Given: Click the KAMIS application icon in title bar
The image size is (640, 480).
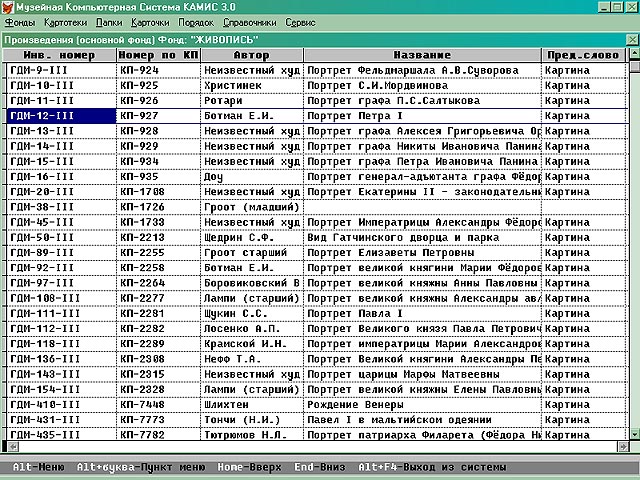Looking at the screenshot, I should tap(7, 7).
